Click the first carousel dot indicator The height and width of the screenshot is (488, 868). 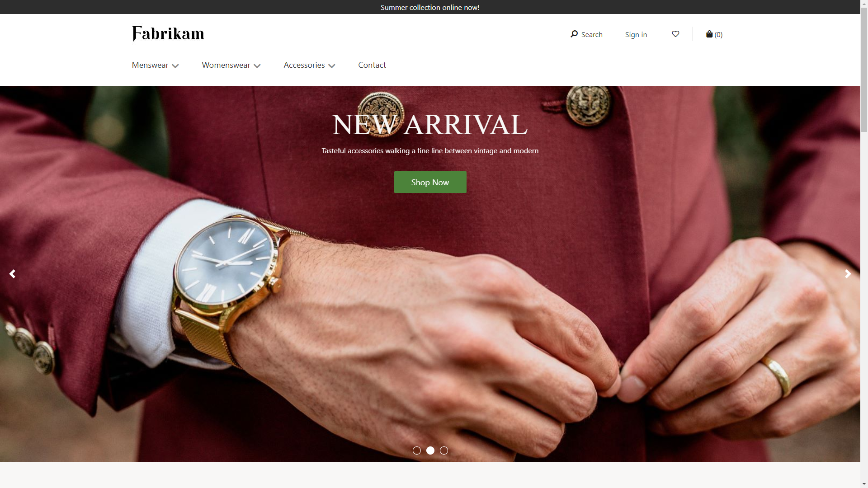(416, 450)
